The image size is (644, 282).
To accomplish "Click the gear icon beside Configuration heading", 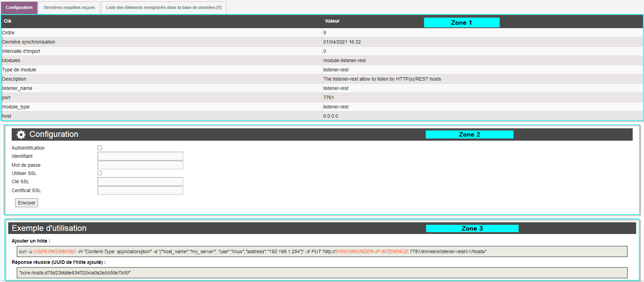I will (x=21, y=134).
